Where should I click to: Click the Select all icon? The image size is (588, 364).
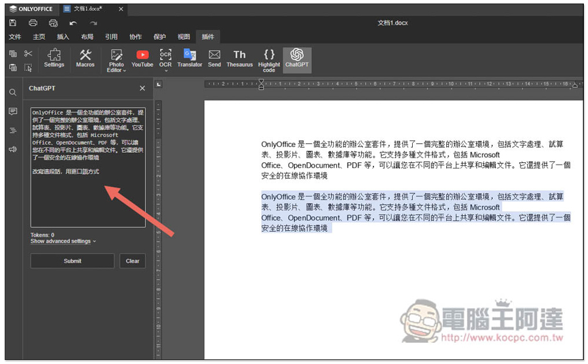28,68
